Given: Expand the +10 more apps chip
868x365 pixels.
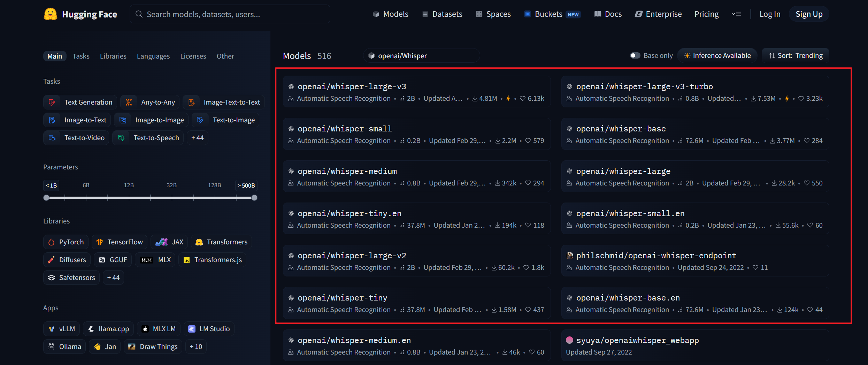Looking at the screenshot, I should click(x=196, y=347).
